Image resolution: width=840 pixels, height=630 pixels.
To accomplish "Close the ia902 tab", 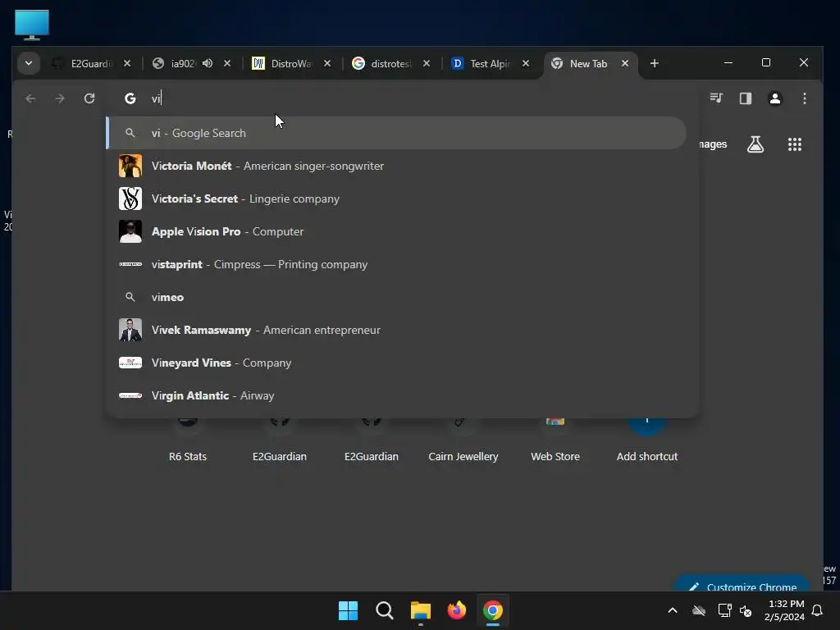I will pyautogui.click(x=227, y=63).
